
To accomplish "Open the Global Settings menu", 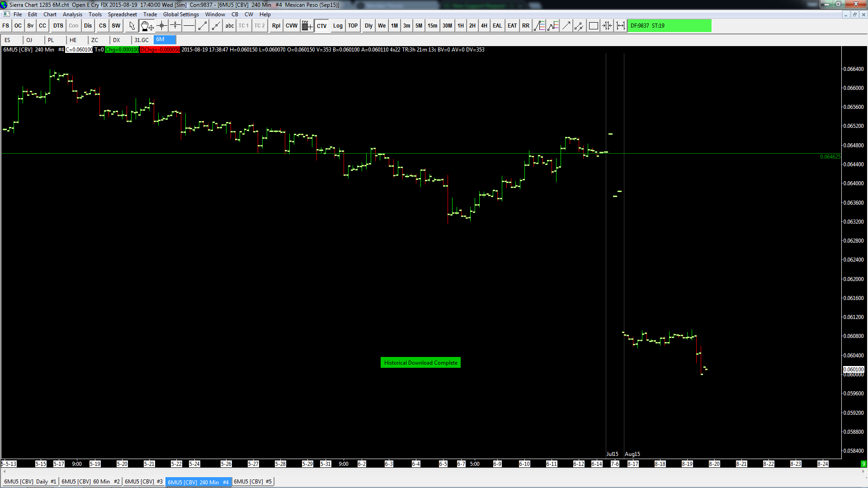I will coord(181,14).
